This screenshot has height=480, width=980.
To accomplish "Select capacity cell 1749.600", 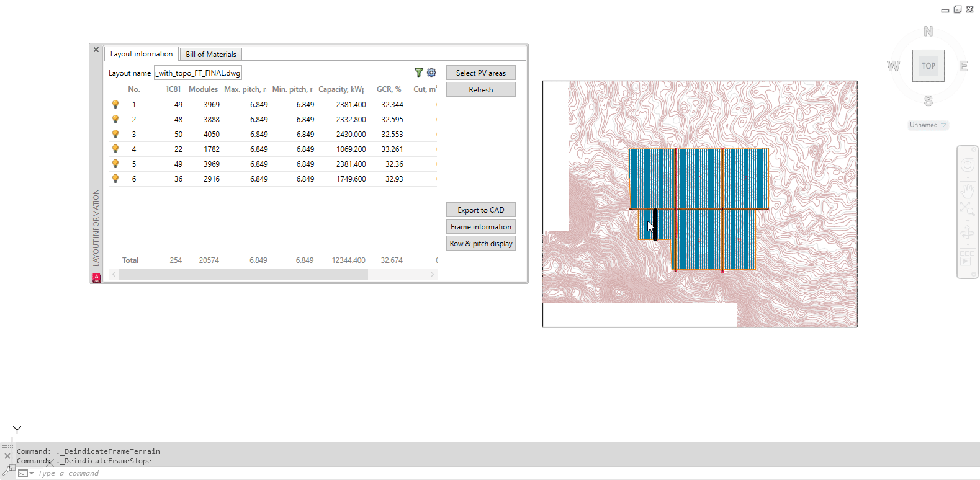I will pos(351,179).
